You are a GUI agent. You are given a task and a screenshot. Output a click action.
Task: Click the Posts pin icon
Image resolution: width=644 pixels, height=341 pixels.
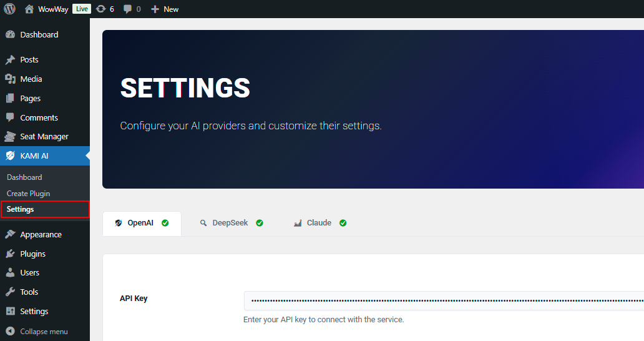click(x=10, y=60)
